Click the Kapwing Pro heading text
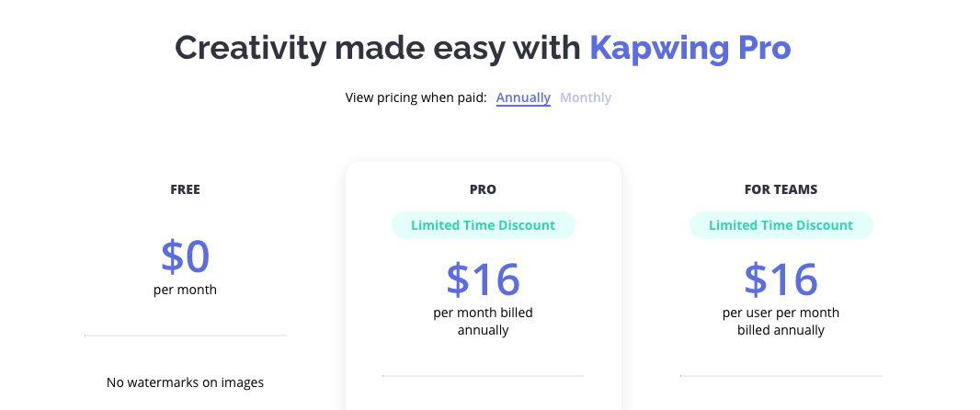980x410 pixels. click(x=689, y=48)
